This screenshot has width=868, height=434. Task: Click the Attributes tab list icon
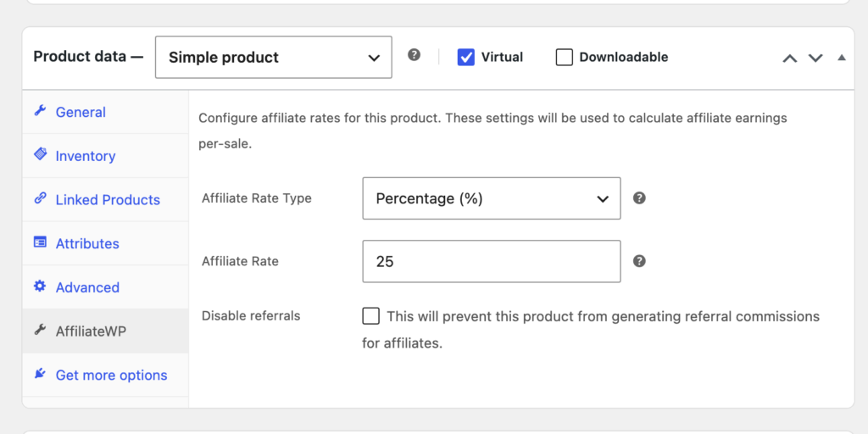pos(40,242)
